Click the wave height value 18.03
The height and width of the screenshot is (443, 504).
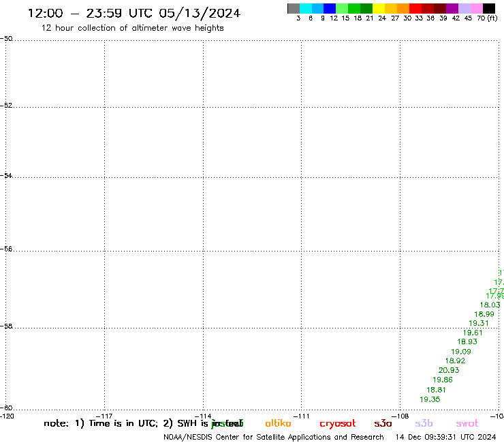(x=490, y=305)
